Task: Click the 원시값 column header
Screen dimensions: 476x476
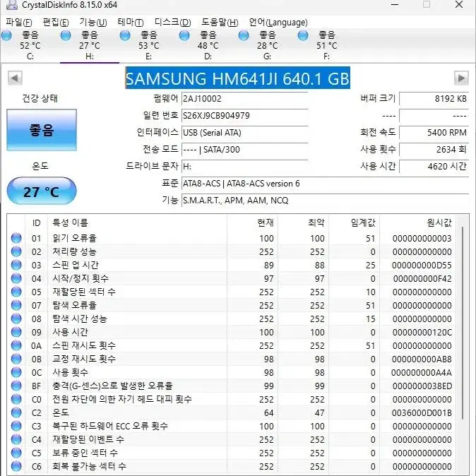Action: pyautogui.click(x=417, y=222)
